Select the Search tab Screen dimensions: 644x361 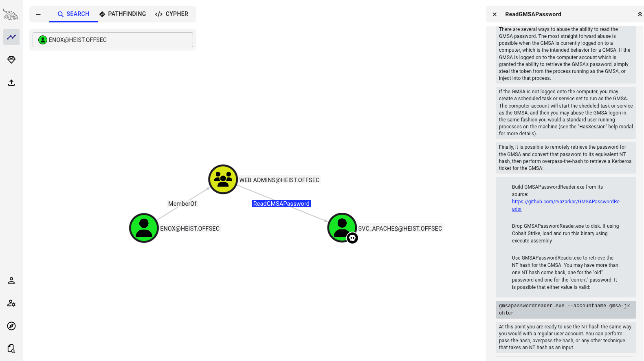[73, 14]
